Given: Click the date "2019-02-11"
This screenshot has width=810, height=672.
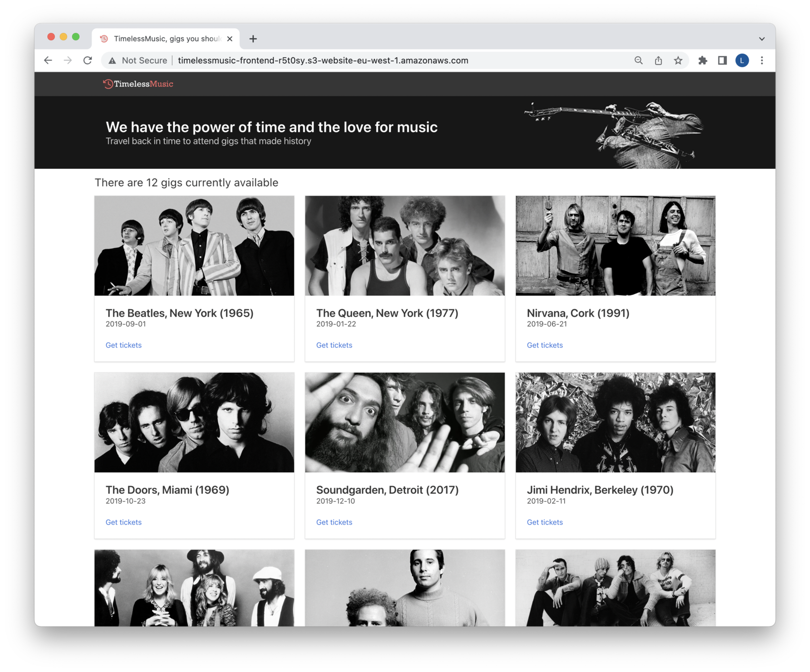Looking at the screenshot, I should coord(546,501).
